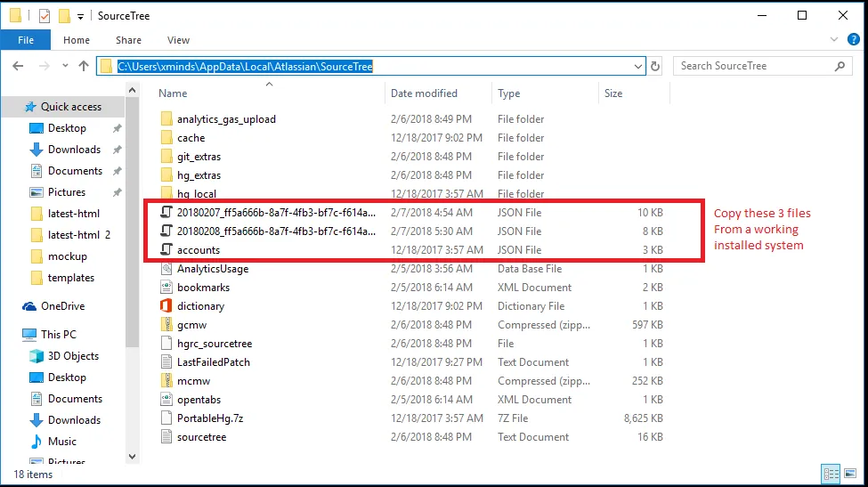This screenshot has height=487, width=868.
Task: Select the hgrc_sourcetree file icon
Action: (x=166, y=343)
